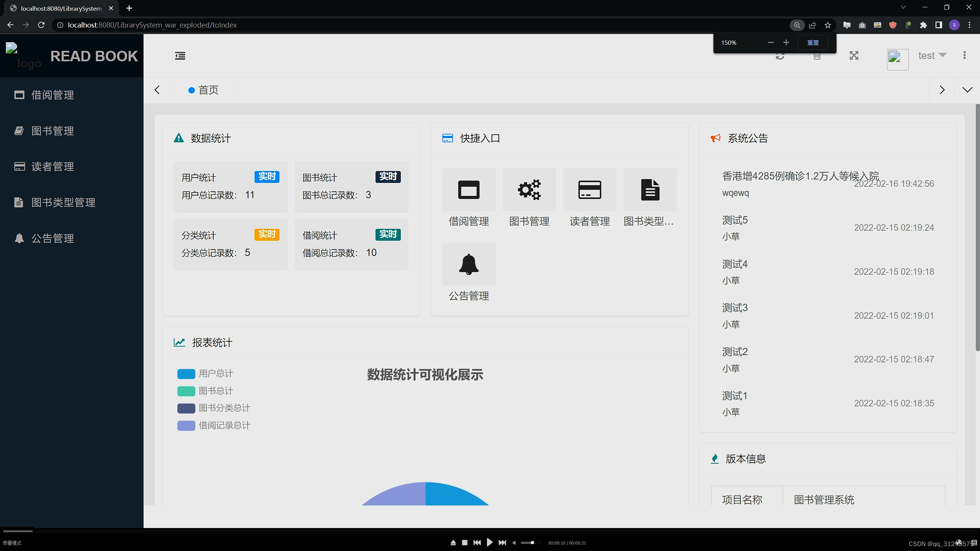Click the 图书分类总计 color swatch
The width and height of the screenshot is (980, 551).
click(186, 408)
